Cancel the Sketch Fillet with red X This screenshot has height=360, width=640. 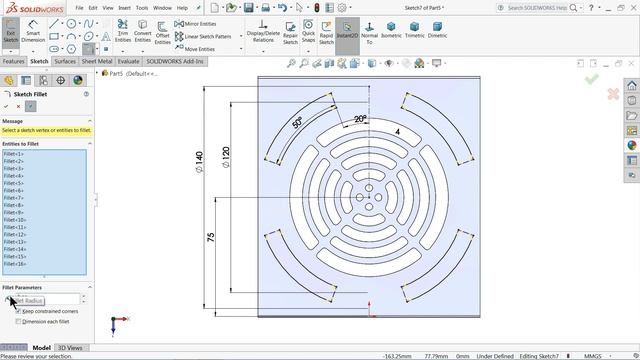coord(18,107)
